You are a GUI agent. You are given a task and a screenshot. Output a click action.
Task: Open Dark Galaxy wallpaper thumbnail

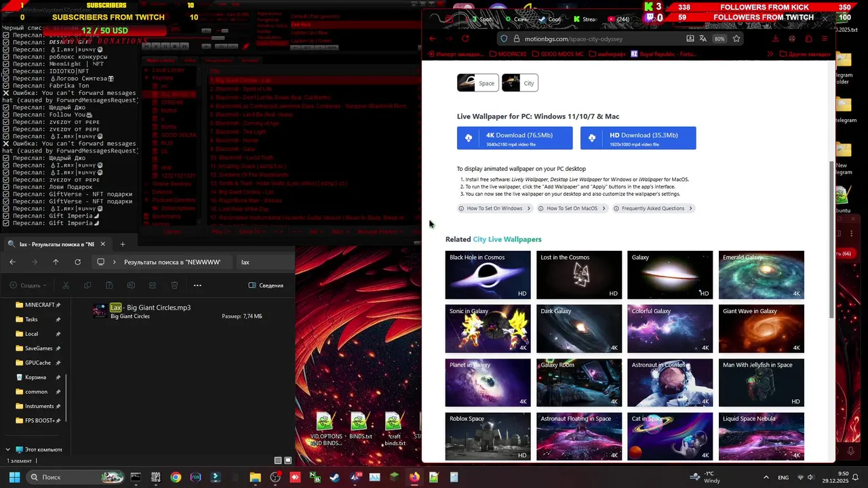[579, 329]
